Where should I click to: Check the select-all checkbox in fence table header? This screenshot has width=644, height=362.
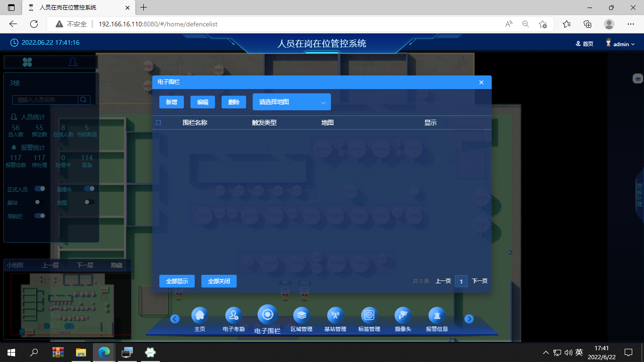coord(158,123)
